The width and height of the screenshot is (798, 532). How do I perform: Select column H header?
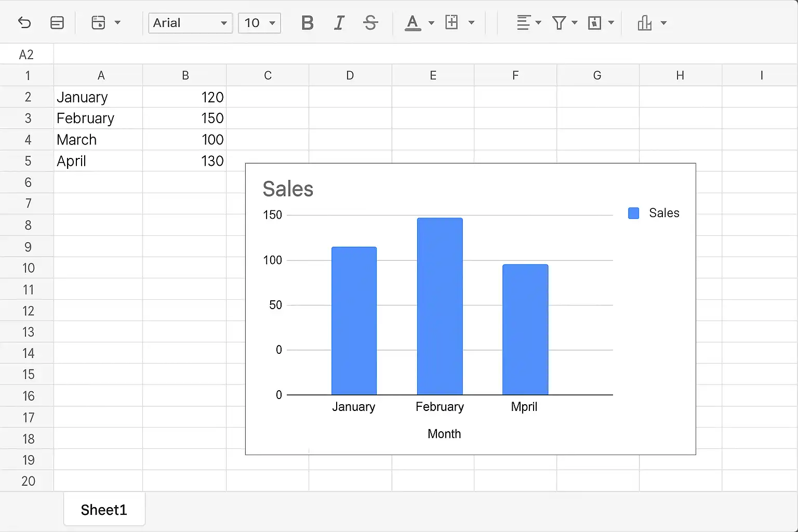(680, 75)
